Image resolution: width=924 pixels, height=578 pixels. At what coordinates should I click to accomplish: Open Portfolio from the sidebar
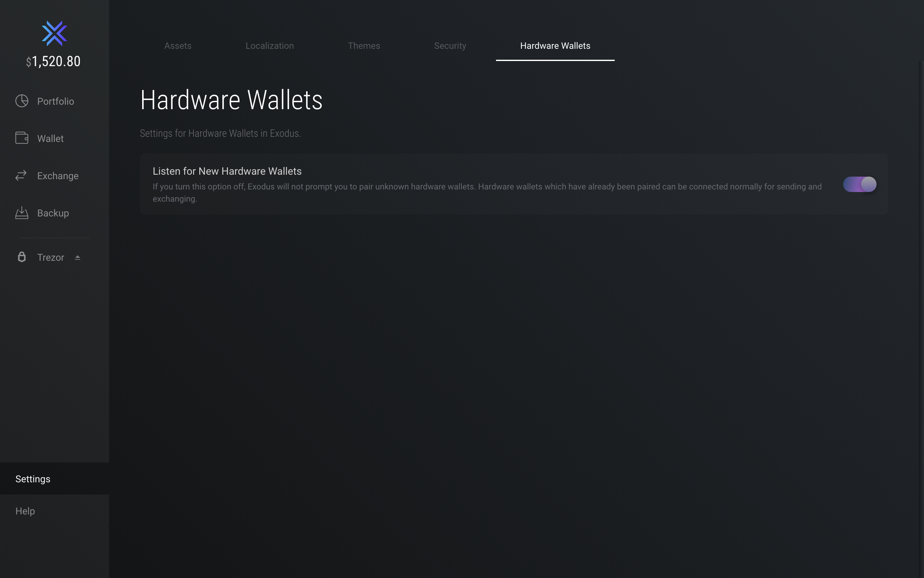56,101
